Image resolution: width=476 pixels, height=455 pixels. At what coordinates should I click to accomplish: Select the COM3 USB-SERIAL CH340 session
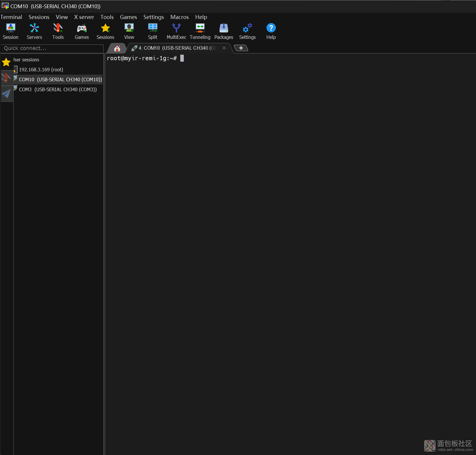pyautogui.click(x=58, y=89)
